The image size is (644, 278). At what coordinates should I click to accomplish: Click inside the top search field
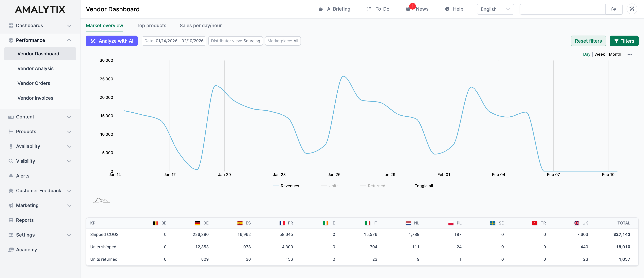562,9
